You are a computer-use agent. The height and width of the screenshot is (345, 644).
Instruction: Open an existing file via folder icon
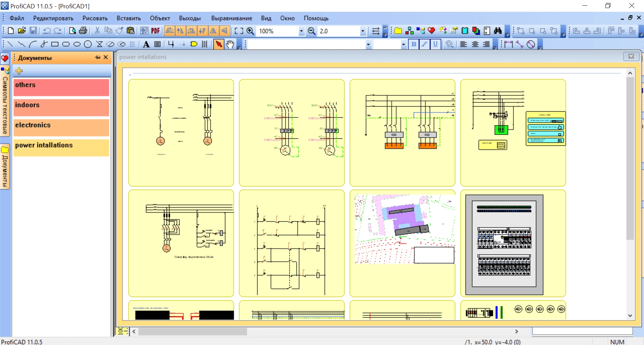(22, 31)
